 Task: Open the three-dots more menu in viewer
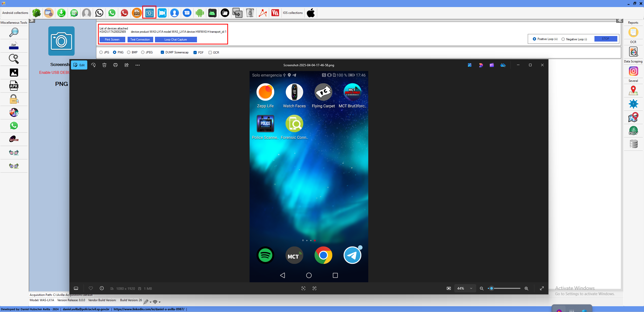[x=138, y=65]
